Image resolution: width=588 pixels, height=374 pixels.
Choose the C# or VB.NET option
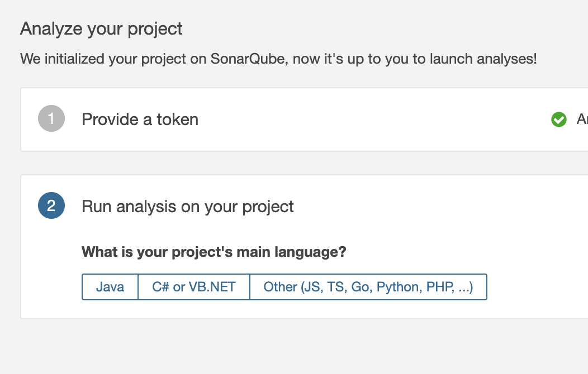pos(194,287)
